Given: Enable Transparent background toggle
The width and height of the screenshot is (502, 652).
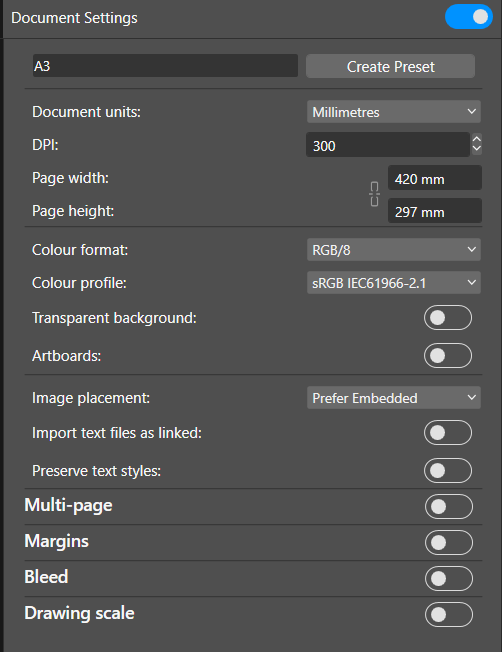Looking at the screenshot, I should click(x=448, y=318).
